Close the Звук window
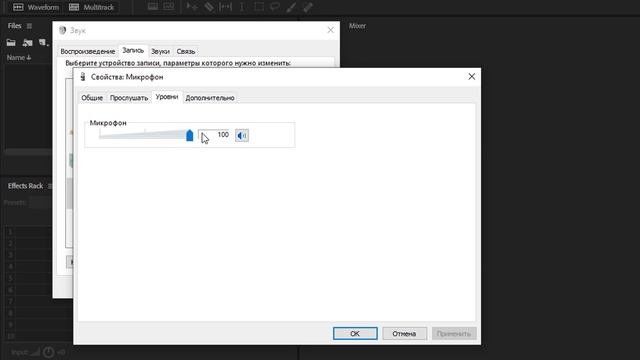Screen dimensions: 640x360 pos(331,30)
